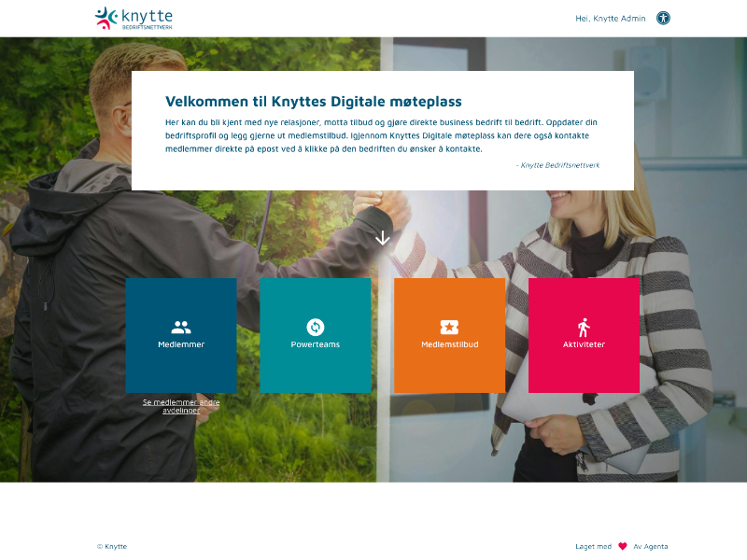Click 'Laget med' footer text
The image size is (747, 560).
(x=593, y=546)
